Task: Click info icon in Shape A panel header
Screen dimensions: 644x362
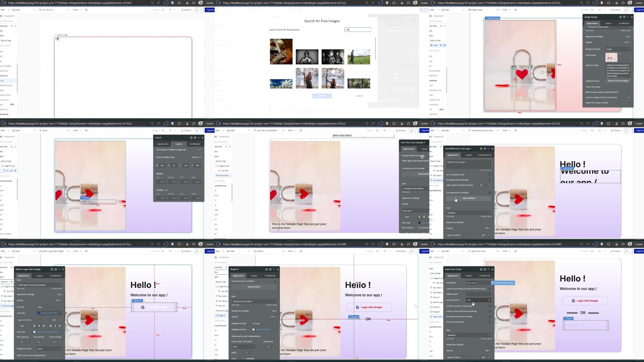Action: click(270, 269)
